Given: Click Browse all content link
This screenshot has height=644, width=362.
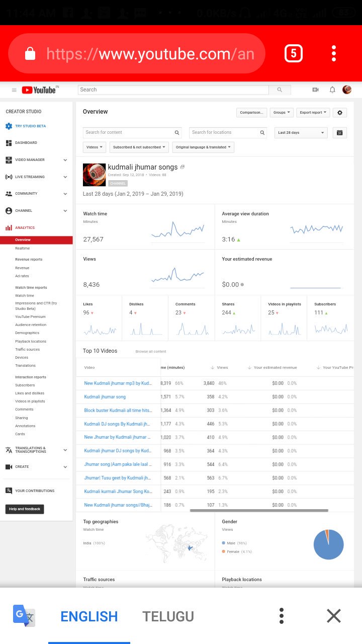Looking at the screenshot, I should tap(151, 351).
